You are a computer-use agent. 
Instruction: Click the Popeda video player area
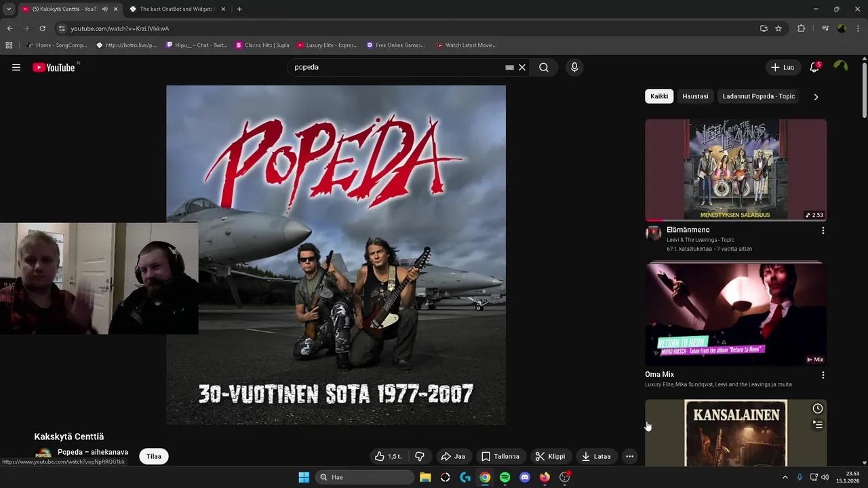(336, 255)
